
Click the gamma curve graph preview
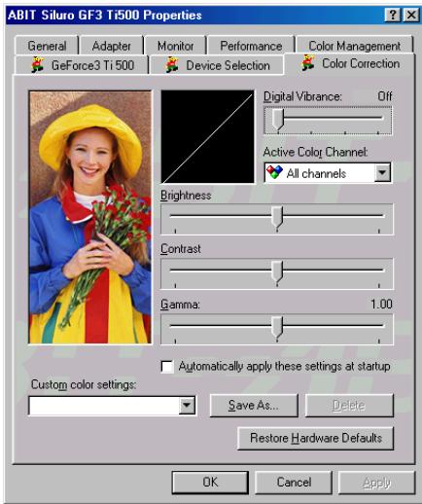pos(207,136)
